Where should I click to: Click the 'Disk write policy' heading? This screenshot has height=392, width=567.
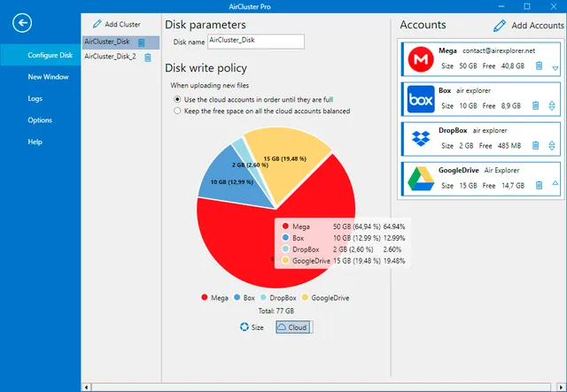coord(206,68)
